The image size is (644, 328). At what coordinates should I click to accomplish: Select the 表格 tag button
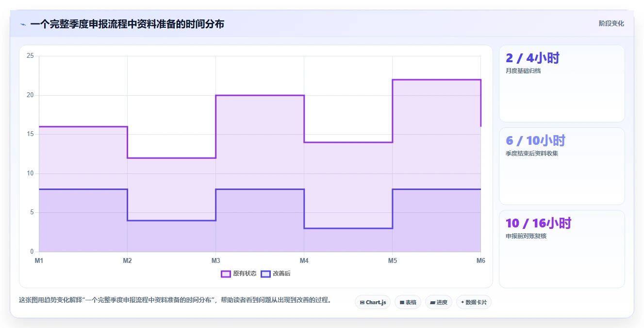[408, 302]
